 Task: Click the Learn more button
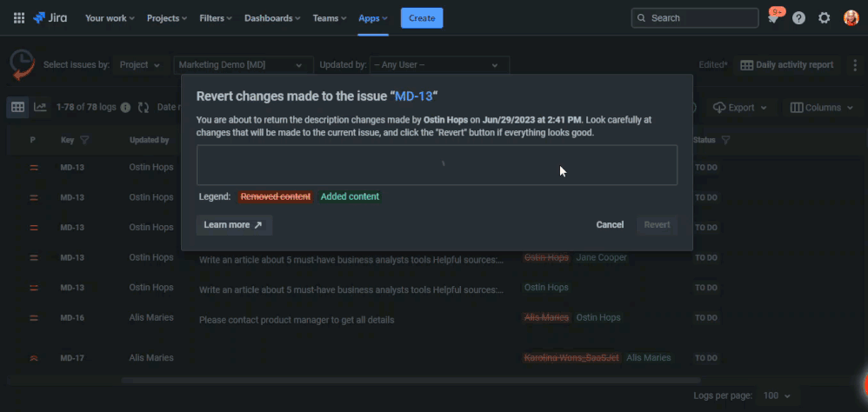pyautogui.click(x=234, y=225)
